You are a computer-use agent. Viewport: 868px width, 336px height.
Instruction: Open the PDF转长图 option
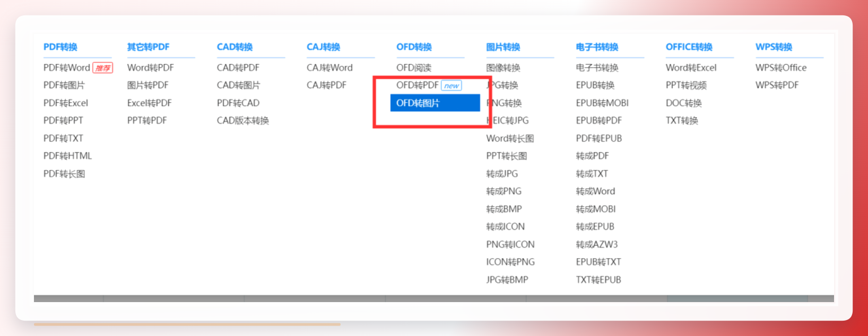tap(64, 174)
